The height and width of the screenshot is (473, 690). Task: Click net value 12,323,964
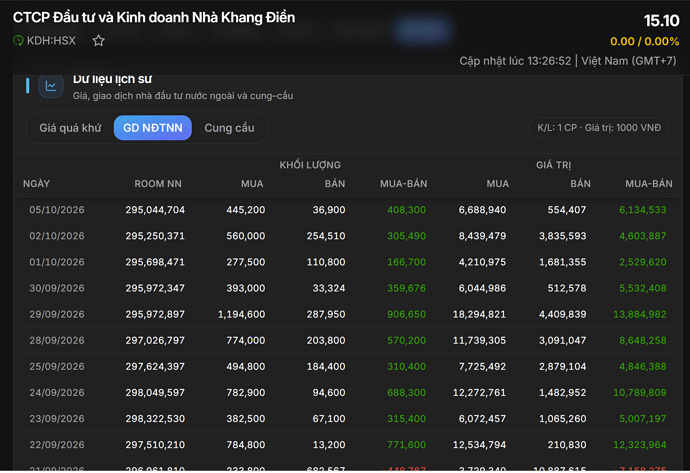coord(640,445)
